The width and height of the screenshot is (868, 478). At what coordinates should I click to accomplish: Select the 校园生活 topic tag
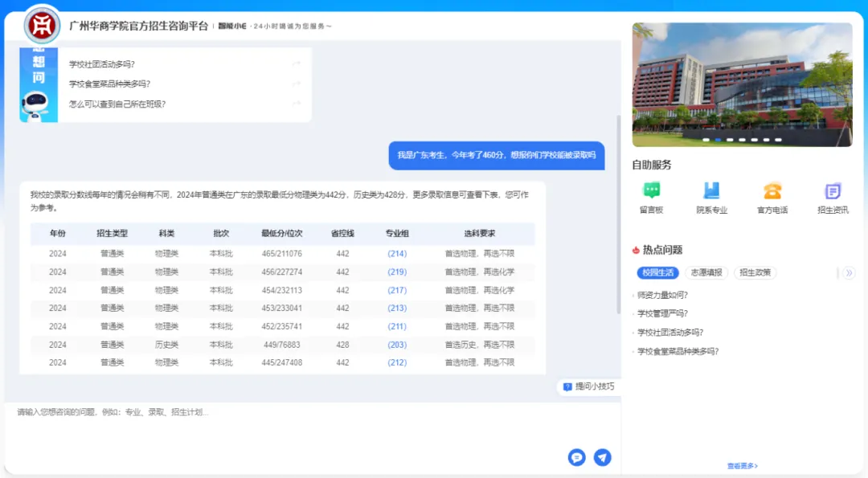point(658,272)
